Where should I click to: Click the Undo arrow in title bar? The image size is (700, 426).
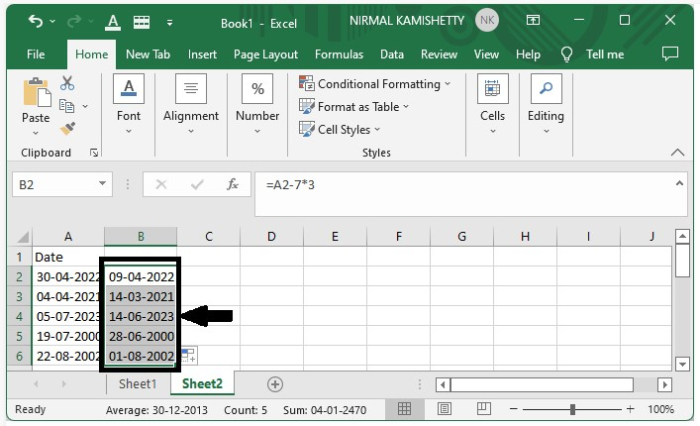click(x=36, y=21)
